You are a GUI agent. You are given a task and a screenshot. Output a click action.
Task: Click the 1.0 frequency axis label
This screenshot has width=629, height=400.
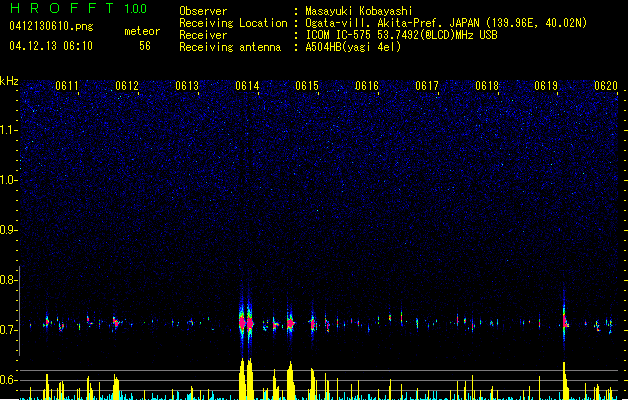9,180
